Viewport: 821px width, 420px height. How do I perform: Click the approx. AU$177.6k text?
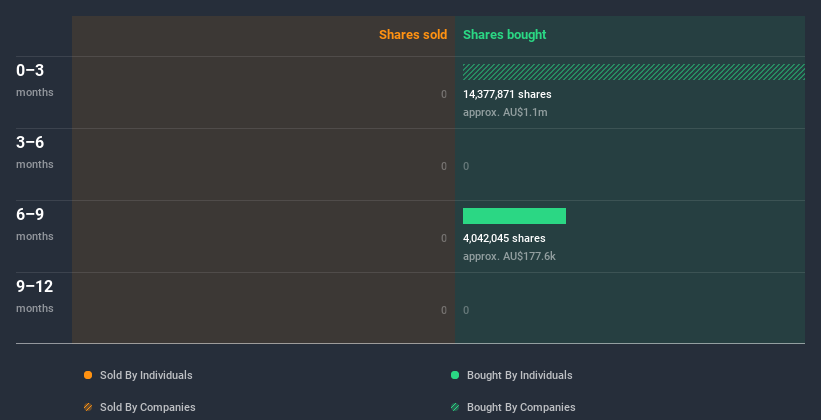(x=509, y=256)
